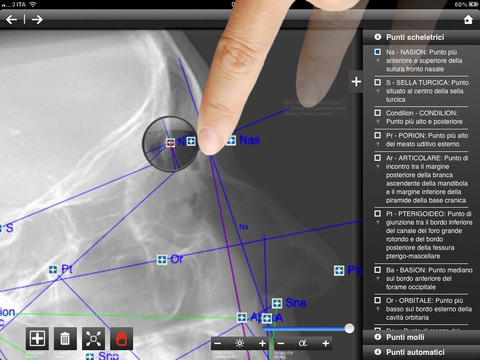This screenshot has width=480, height=360.
Task: Activate the fit-to-screen expand icon
Action: pyautogui.click(x=93, y=338)
